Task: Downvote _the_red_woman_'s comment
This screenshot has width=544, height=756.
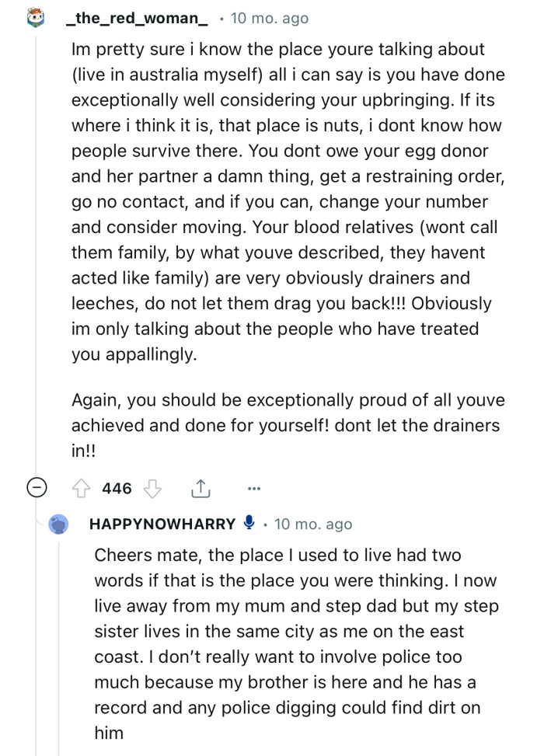Action: coord(153,489)
